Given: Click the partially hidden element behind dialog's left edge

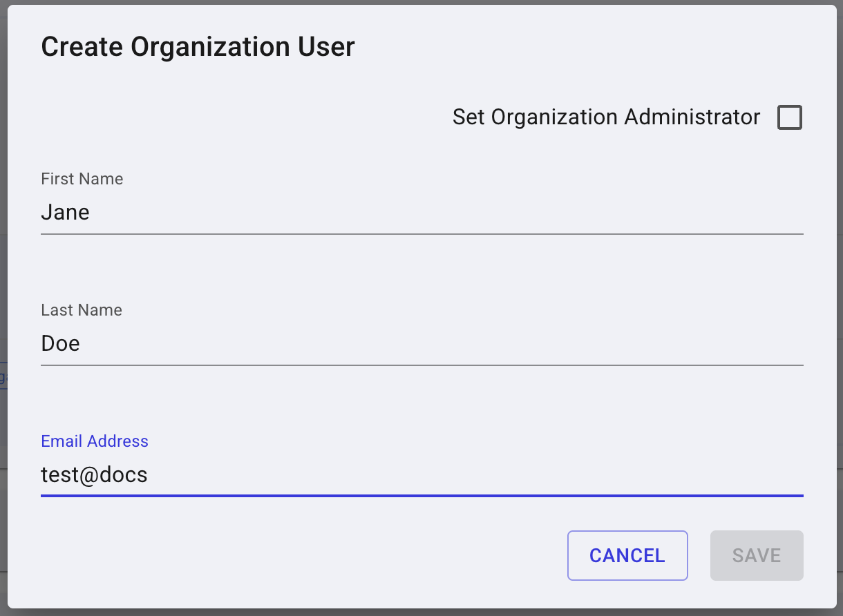Looking at the screenshot, I should 3,376.
